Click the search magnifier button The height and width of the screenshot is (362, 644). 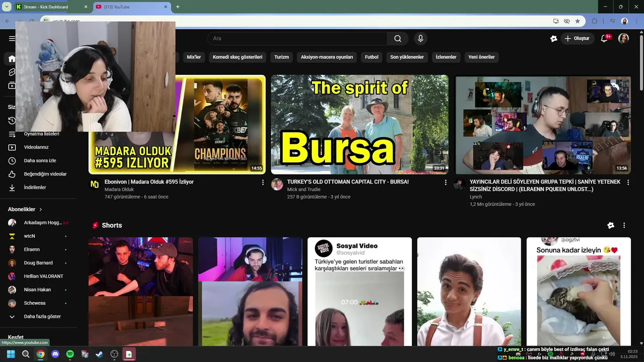coord(397,38)
